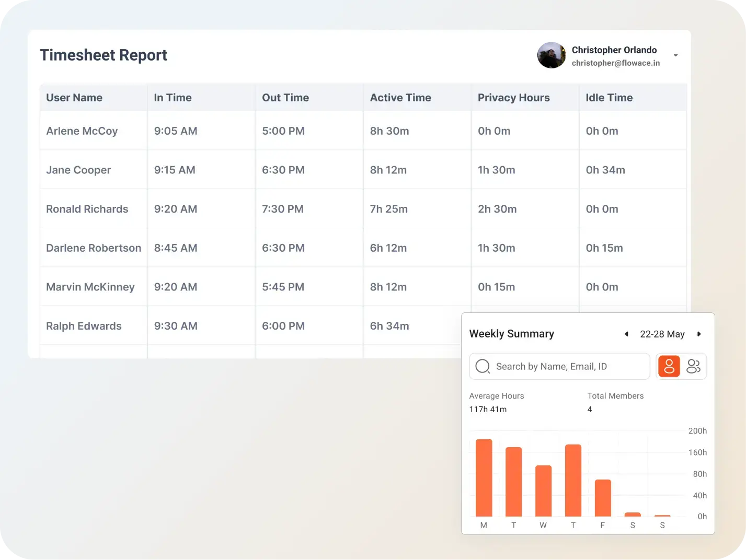Image resolution: width=746 pixels, height=560 pixels.
Task: Click the search magnifier icon
Action: pos(483,366)
